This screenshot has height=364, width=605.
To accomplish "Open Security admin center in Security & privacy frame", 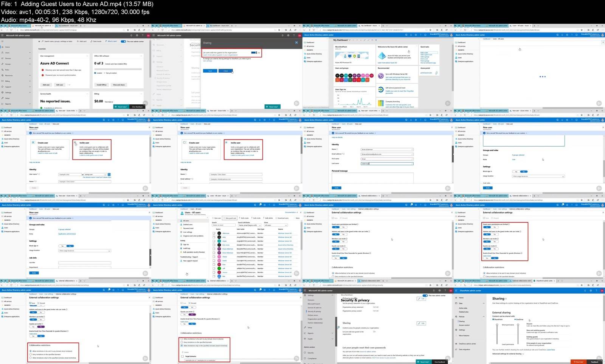I will (311, 353).
